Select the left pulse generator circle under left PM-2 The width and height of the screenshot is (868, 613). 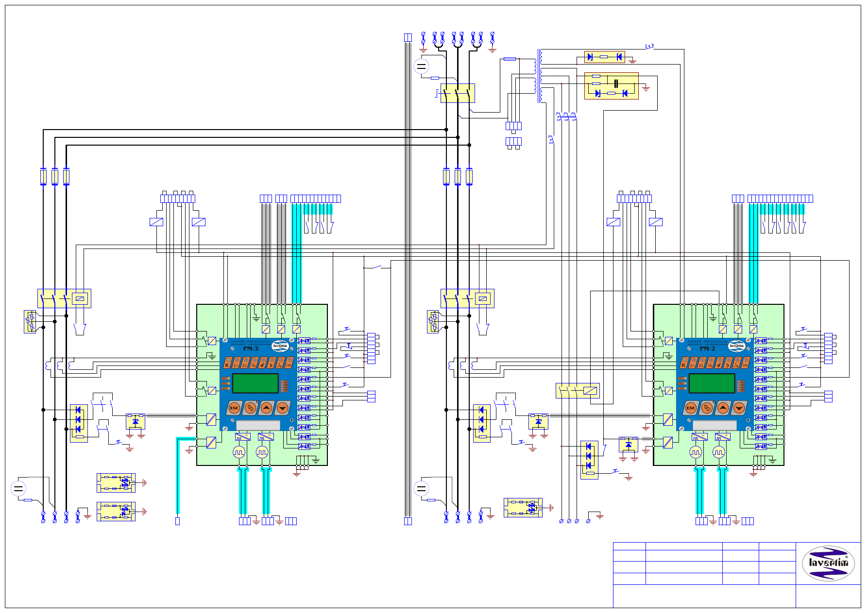click(x=238, y=452)
